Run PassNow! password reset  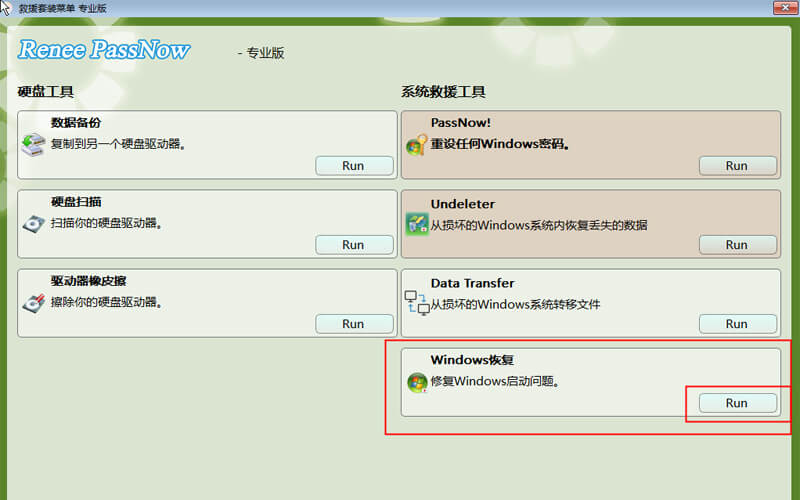click(738, 166)
